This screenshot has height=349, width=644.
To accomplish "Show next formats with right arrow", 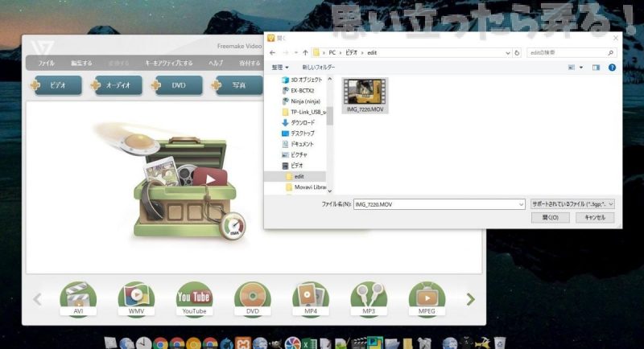I will tap(471, 299).
